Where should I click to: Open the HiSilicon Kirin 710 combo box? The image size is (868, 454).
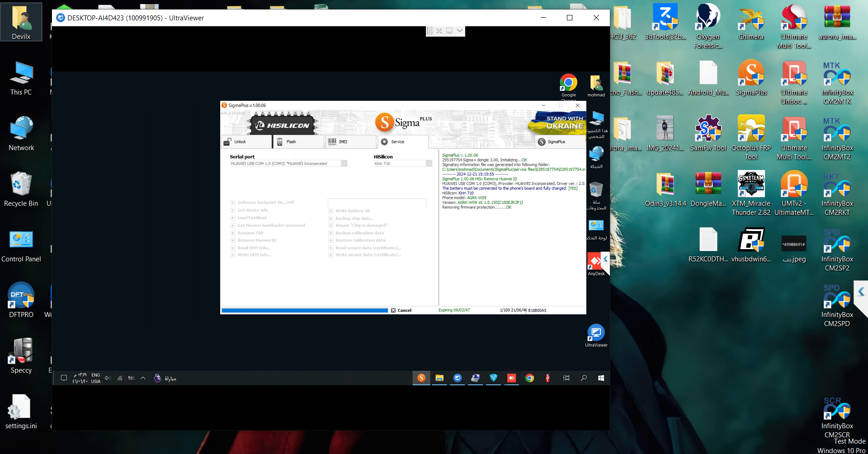(x=403, y=164)
